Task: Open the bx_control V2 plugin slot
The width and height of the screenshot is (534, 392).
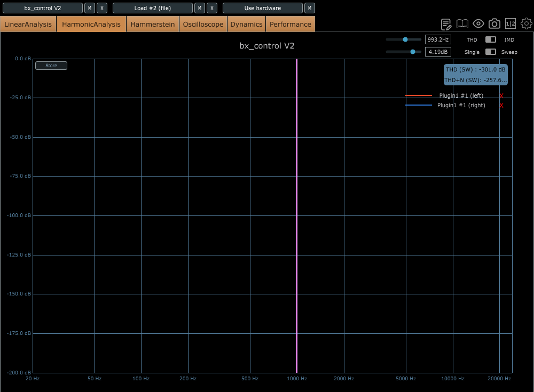Action: click(x=43, y=8)
